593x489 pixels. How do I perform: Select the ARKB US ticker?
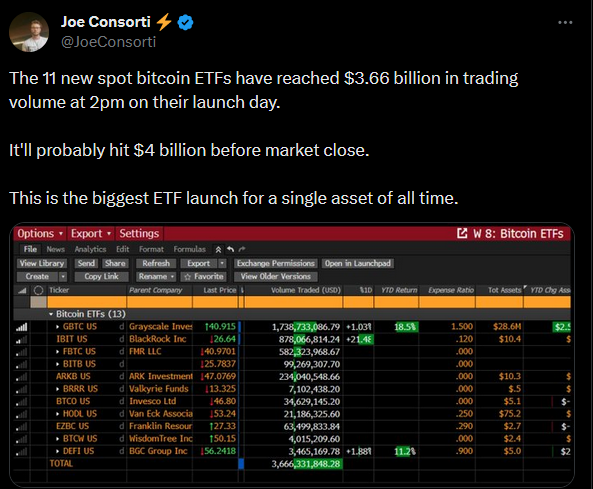pyautogui.click(x=73, y=376)
